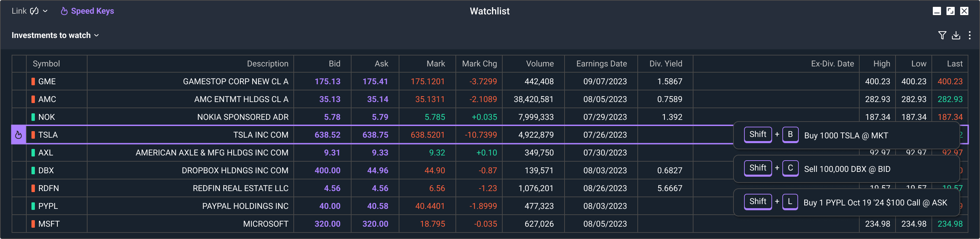Click MSFT mark value 18.795
This screenshot has width=980, height=239.
(432, 224)
